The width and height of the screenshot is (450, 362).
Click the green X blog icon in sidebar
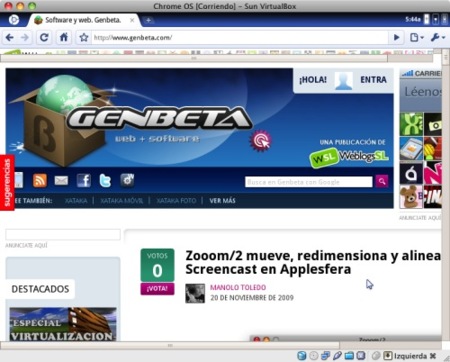point(411,124)
